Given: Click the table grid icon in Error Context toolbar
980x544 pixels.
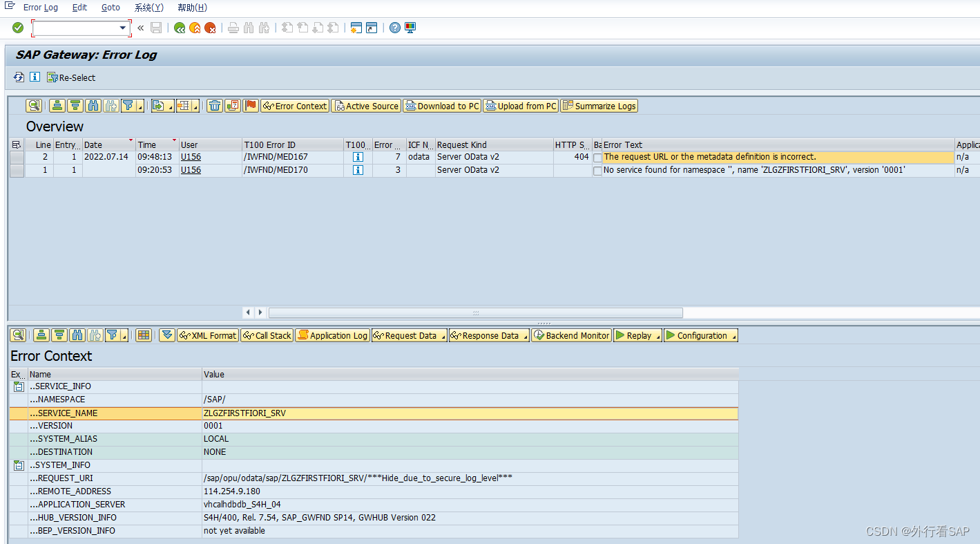Looking at the screenshot, I should [144, 335].
